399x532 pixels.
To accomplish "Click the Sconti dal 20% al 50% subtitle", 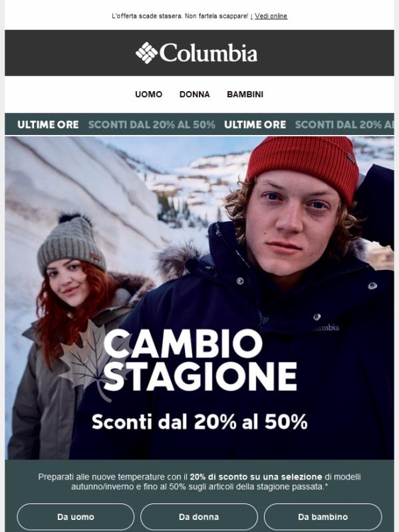I will [199, 422].
